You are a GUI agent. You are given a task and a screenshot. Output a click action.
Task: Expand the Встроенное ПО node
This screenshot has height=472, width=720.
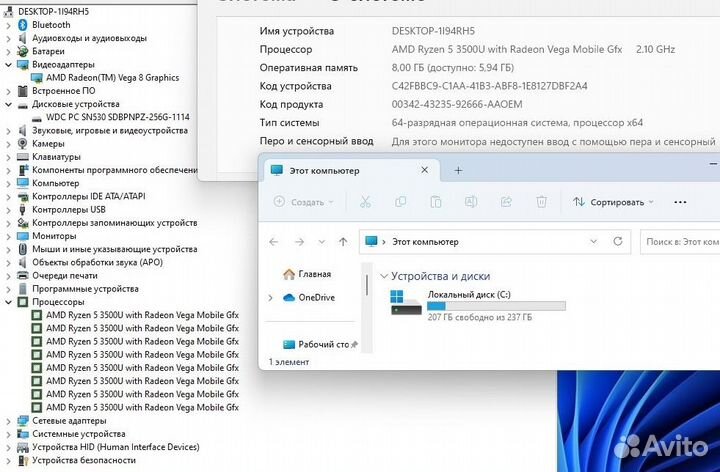[8, 91]
